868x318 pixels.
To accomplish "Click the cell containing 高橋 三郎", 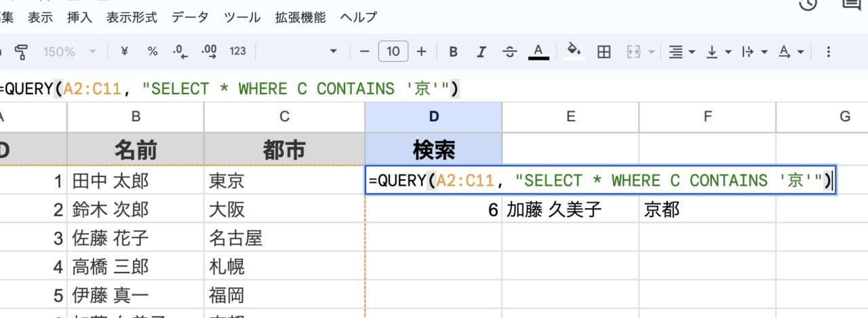I will (x=136, y=266).
